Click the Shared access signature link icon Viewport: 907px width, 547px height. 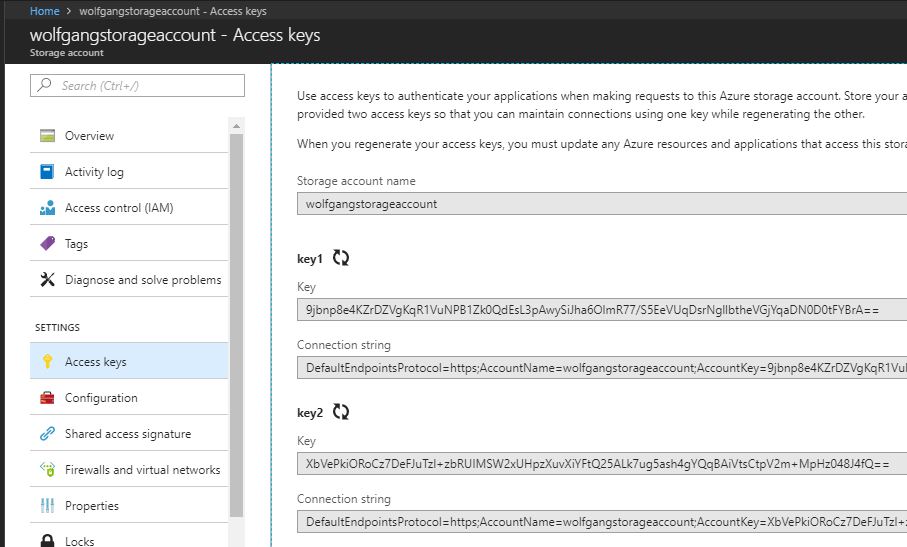point(47,434)
